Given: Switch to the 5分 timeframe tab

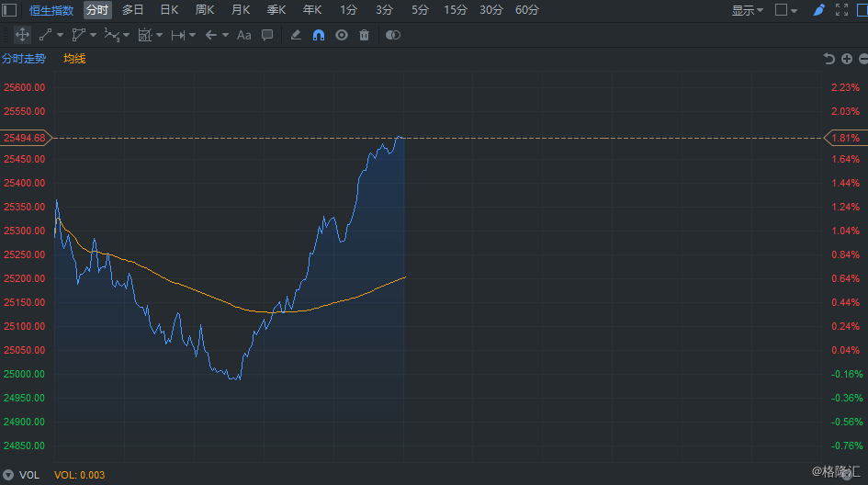Looking at the screenshot, I should (x=420, y=10).
